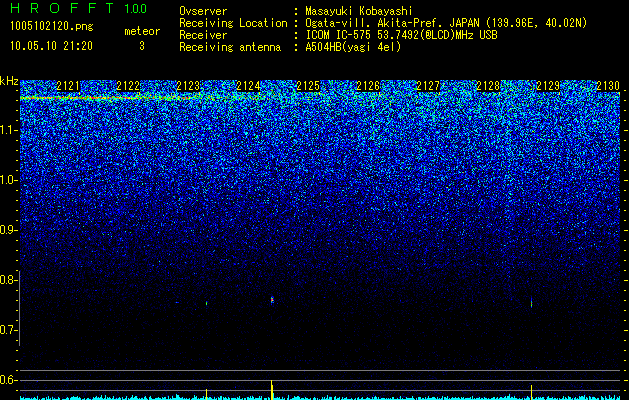Click the 2129 time marker

click(548, 86)
